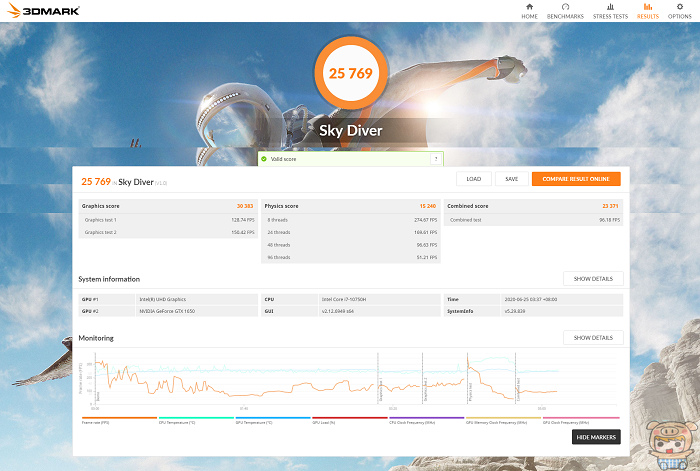The height and width of the screenshot is (471, 700).
Task: Select the Results tab
Action: pyautogui.click(x=648, y=11)
